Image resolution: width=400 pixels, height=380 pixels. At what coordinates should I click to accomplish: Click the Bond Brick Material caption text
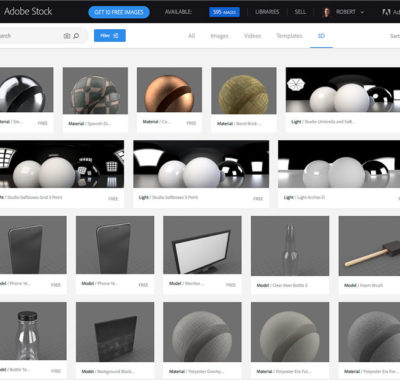(x=239, y=124)
